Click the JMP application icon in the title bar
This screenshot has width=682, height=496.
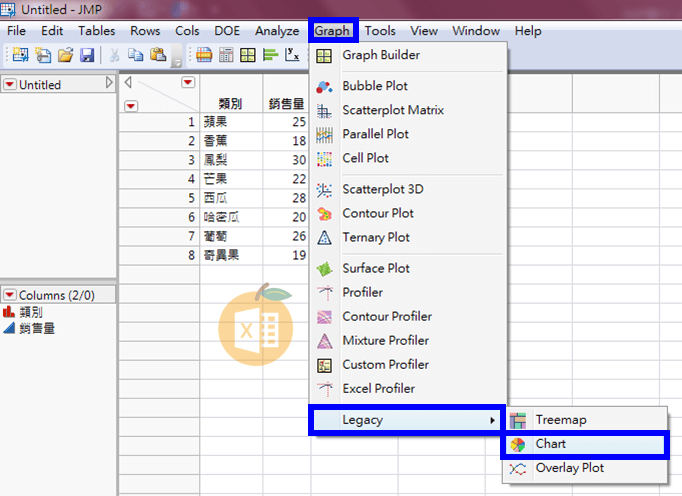[x=8, y=9]
